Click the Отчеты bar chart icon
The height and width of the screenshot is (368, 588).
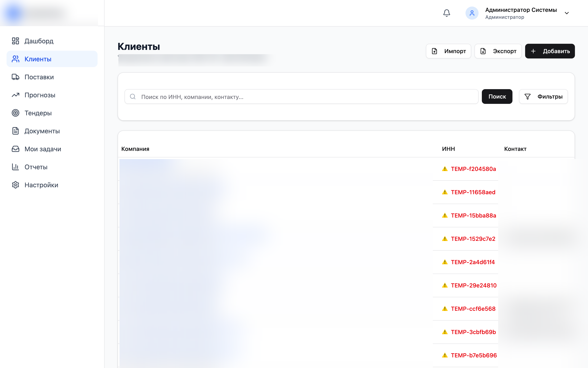[x=16, y=167]
